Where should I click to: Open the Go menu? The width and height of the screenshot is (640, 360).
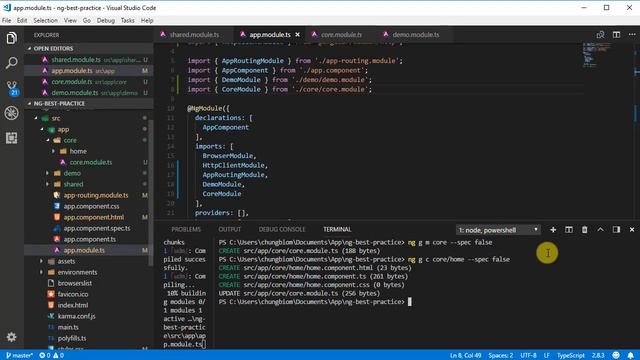[87, 20]
